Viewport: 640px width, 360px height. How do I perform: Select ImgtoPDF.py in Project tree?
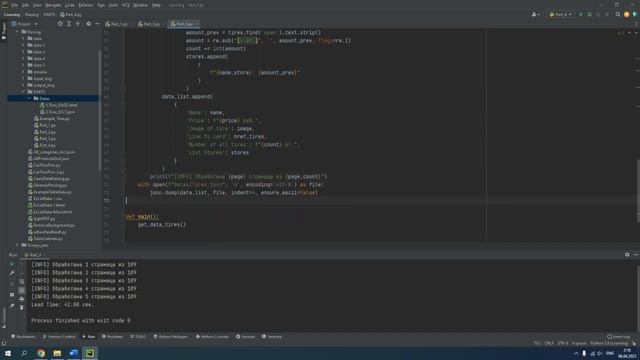pos(41,219)
